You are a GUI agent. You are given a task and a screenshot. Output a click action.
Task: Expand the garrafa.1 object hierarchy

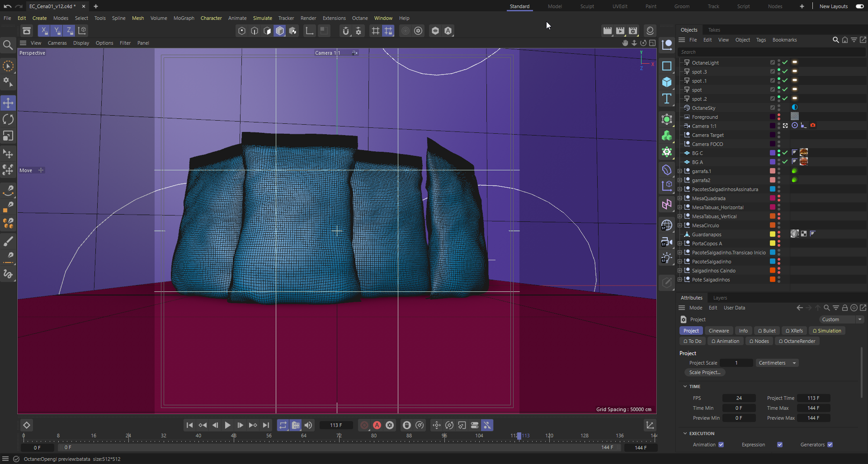tap(680, 171)
